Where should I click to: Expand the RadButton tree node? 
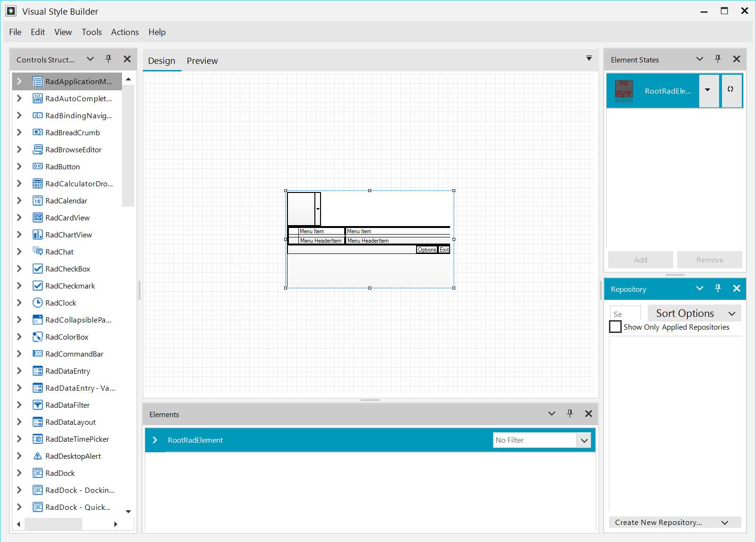(19, 166)
